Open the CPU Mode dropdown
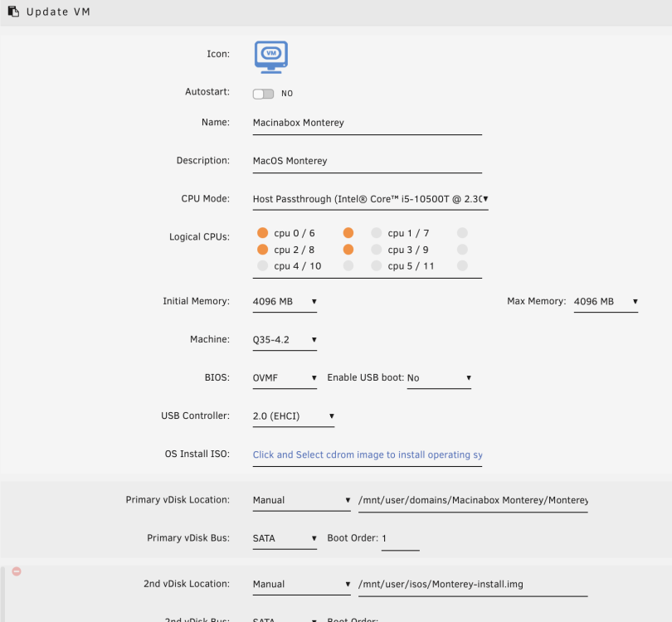The height and width of the screenshot is (622, 672). [x=370, y=199]
